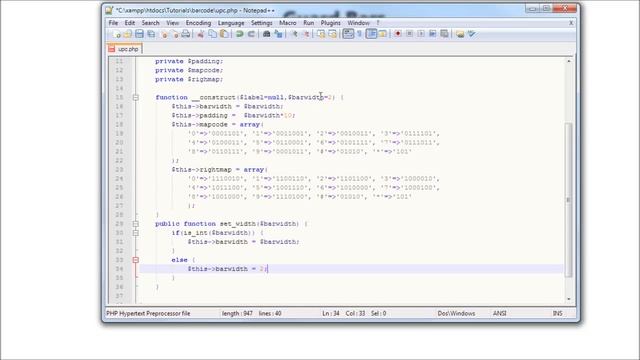Open the Edit menu

(130, 23)
